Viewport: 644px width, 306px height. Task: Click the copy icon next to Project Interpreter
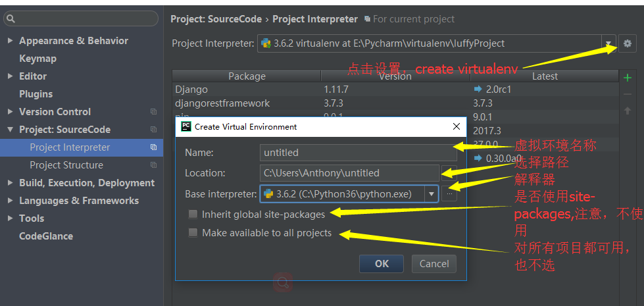(x=154, y=147)
